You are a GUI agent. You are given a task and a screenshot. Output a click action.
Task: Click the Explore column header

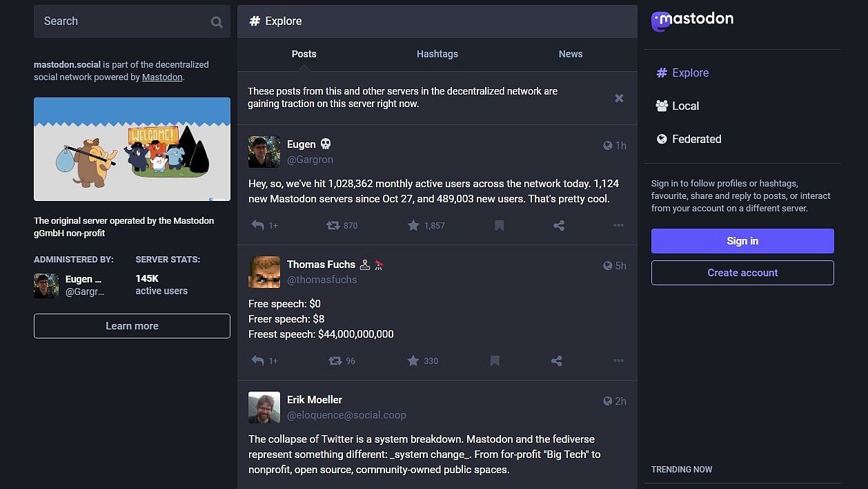click(437, 21)
